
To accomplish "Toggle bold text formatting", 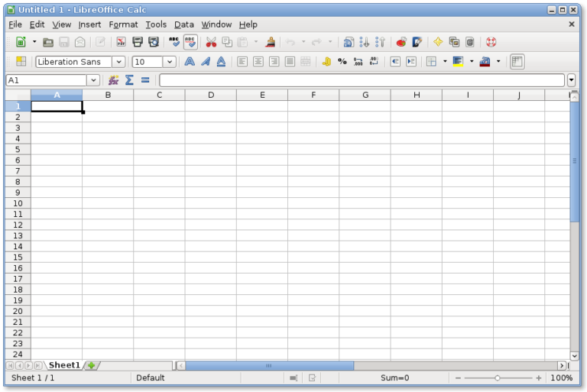I will coord(189,62).
